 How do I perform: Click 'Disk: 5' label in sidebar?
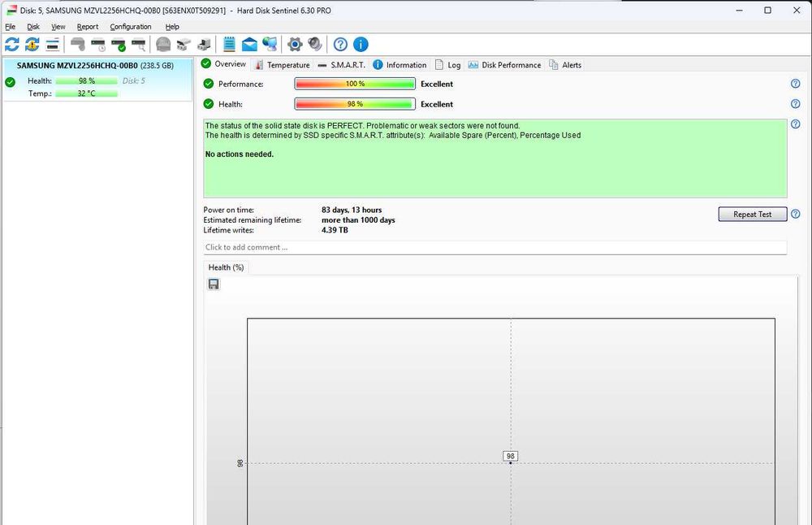[x=134, y=80]
